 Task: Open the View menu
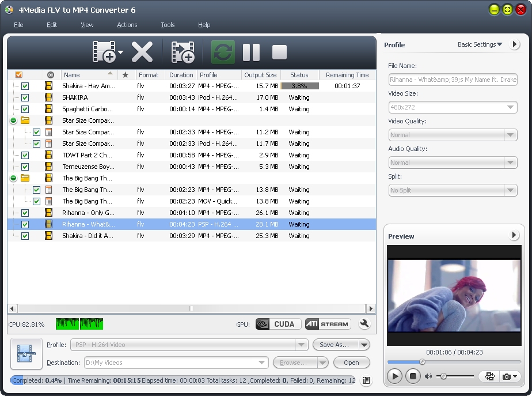tap(87, 25)
